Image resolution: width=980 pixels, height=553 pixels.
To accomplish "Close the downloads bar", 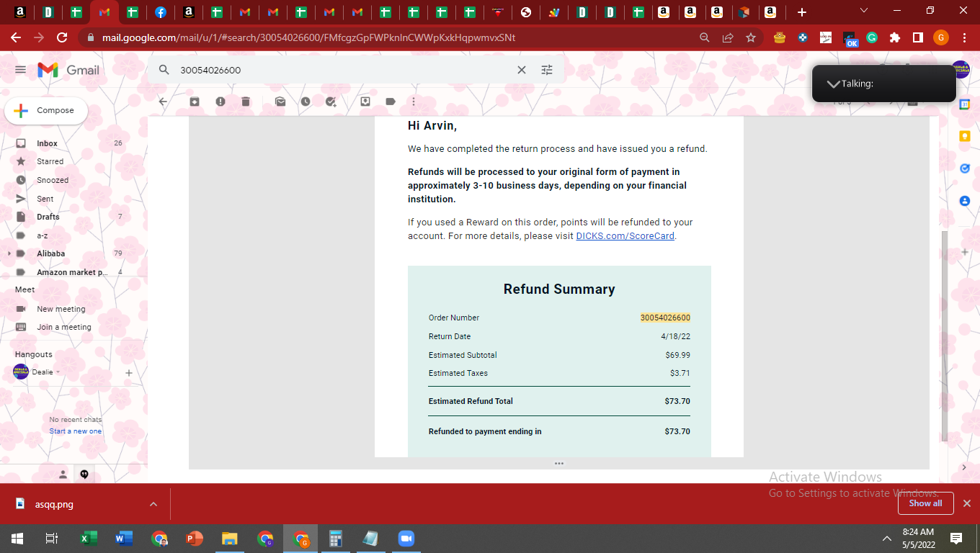I will click(x=967, y=503).
